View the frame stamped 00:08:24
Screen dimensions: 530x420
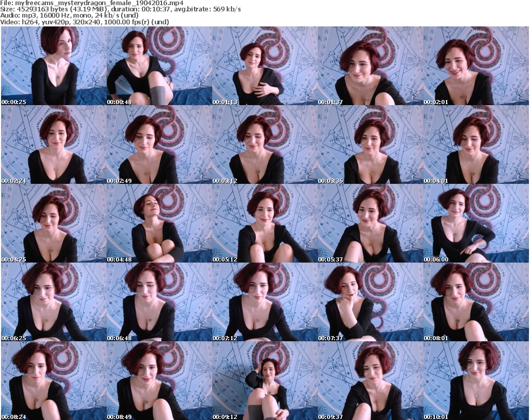pos(54,381)
